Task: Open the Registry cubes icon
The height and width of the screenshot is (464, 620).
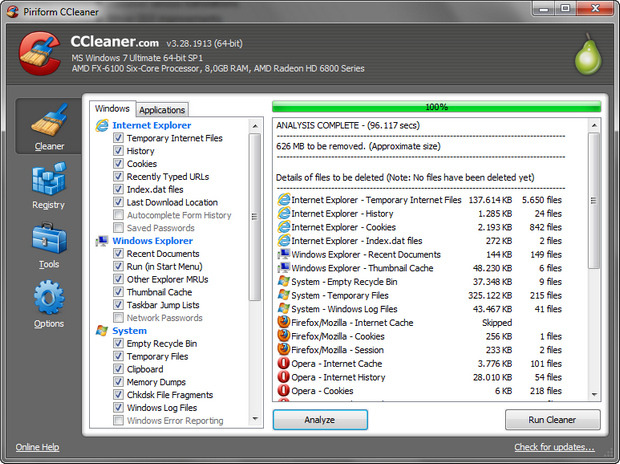Action: [49, 179]
